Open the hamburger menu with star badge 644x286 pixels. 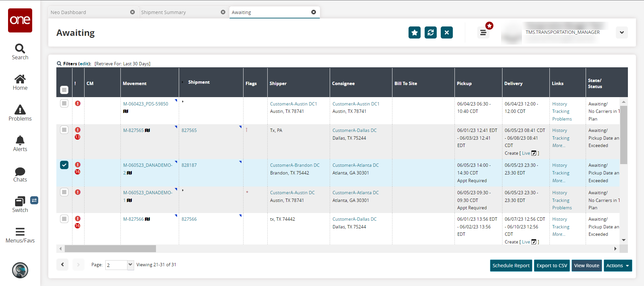point(483,32)
